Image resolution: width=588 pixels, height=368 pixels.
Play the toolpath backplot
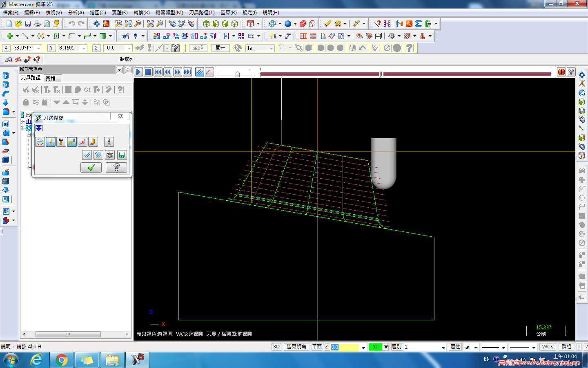[138, 72]
